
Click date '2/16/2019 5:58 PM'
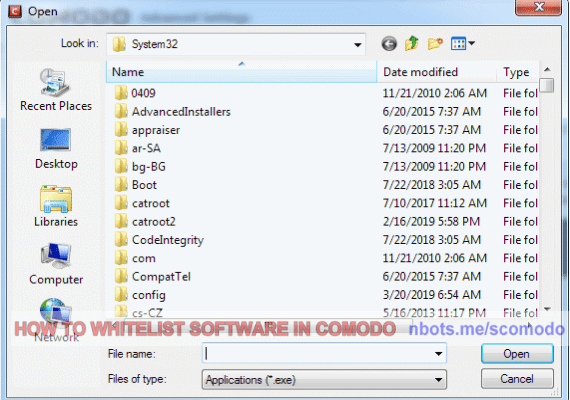(x=431, y=221)
